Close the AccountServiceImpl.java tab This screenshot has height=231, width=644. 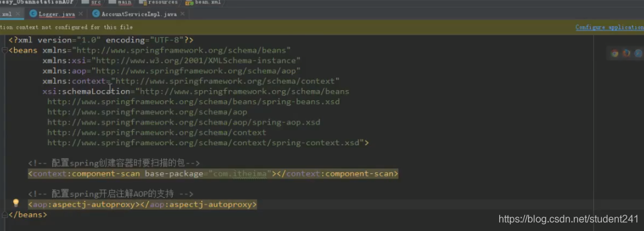point(182,14)
